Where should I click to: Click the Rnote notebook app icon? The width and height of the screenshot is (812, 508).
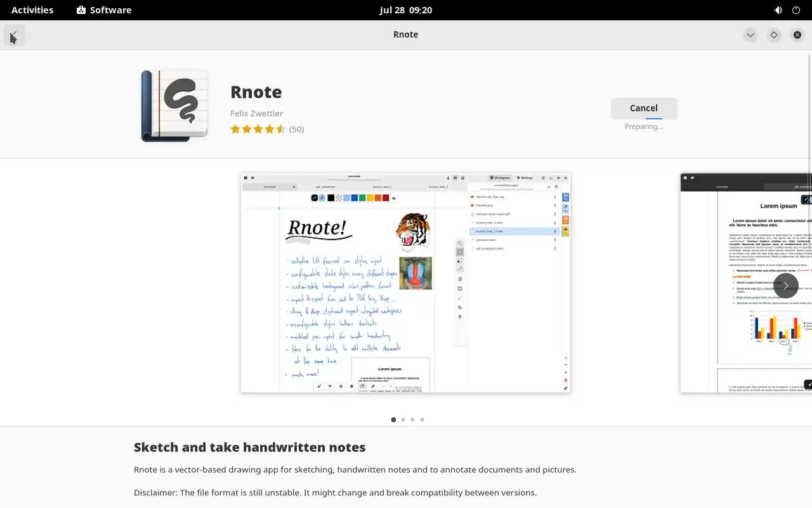174,105
